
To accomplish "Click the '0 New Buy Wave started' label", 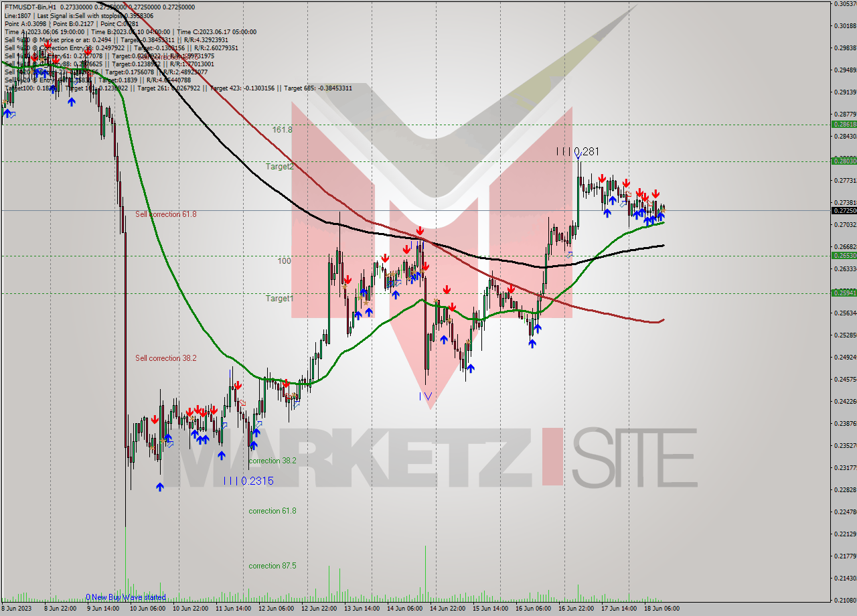I will 126,597.
